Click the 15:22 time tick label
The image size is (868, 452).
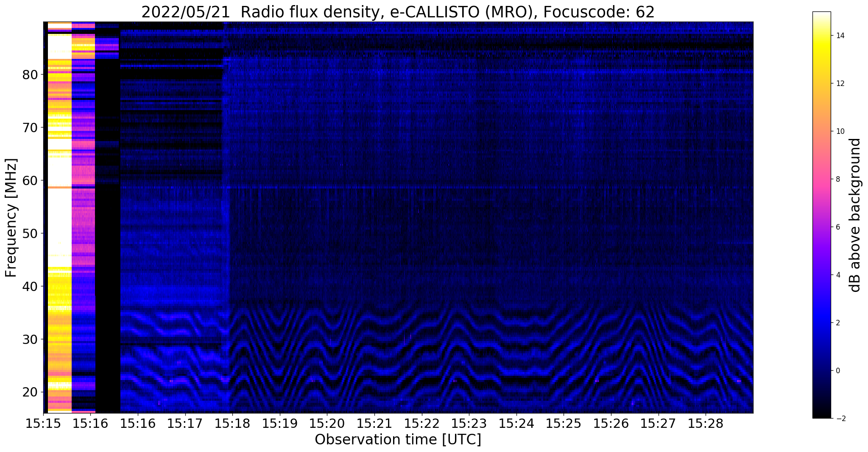421,424
